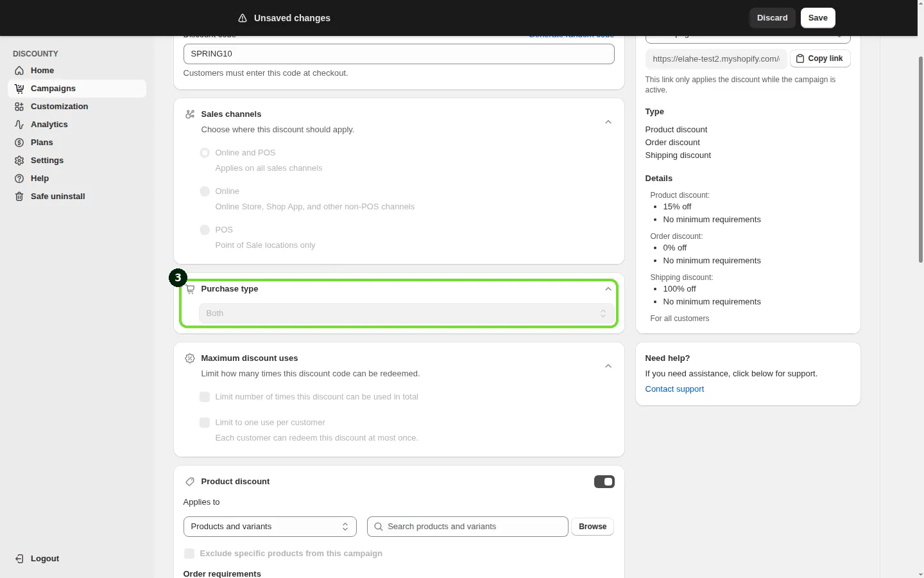
Task: Open the Purchase type Both dropdown
Action: tap(406, 313)
